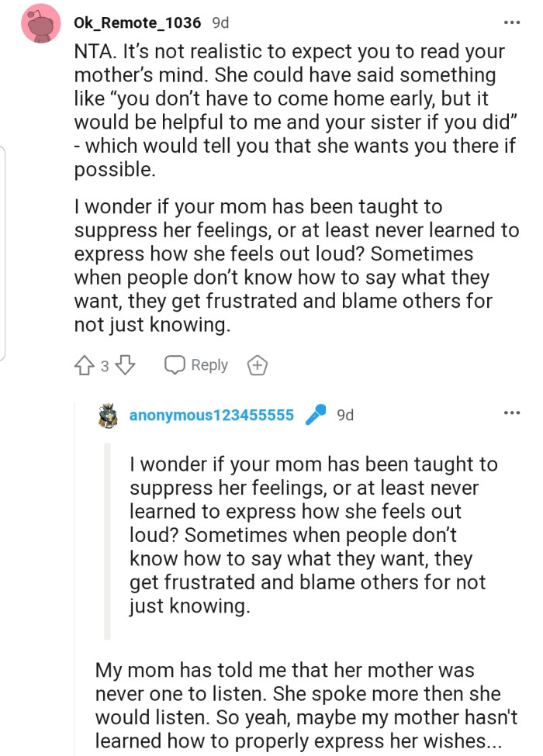543x756 pixels.
Task: Upvote Ok_Remote_1036's comment
Action: click(85, 365)
